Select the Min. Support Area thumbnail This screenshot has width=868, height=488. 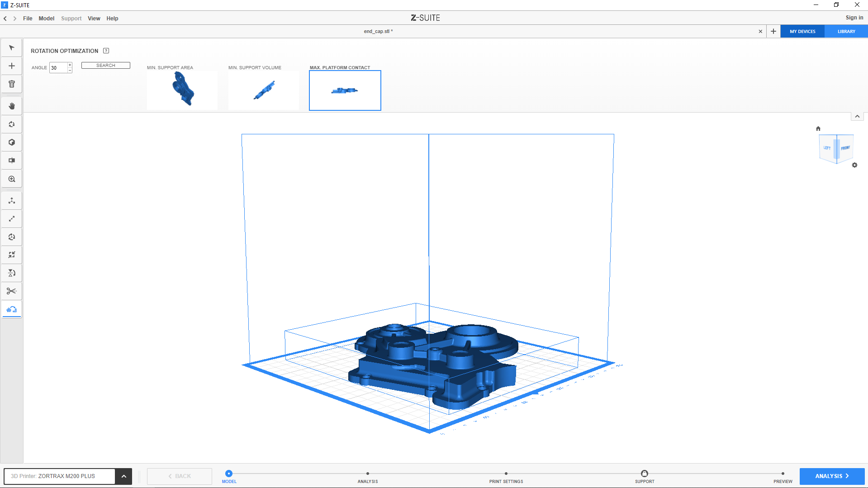click(x=182, y=90)
